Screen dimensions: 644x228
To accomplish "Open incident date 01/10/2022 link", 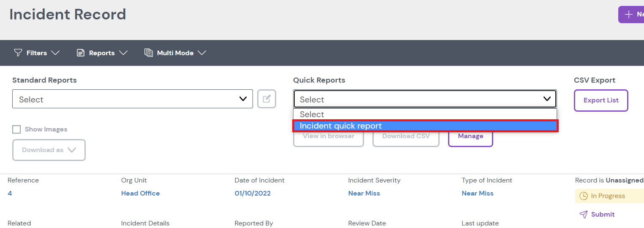I will pos(253,193).
